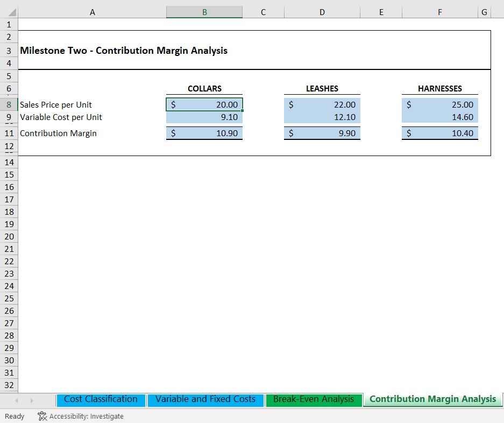
Task: Click the COLLARS column heading cell
Action: [204, 88]
